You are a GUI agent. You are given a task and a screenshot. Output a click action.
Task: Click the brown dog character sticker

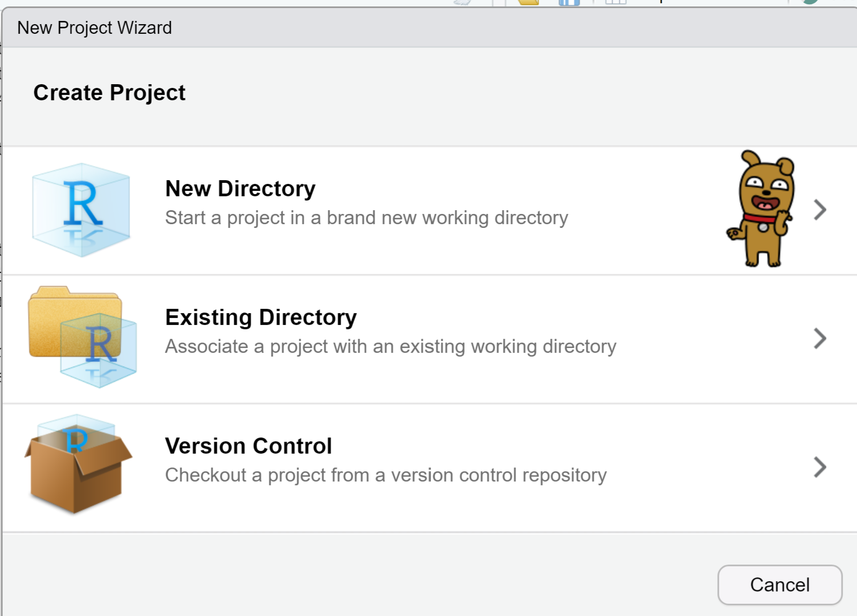761,209
